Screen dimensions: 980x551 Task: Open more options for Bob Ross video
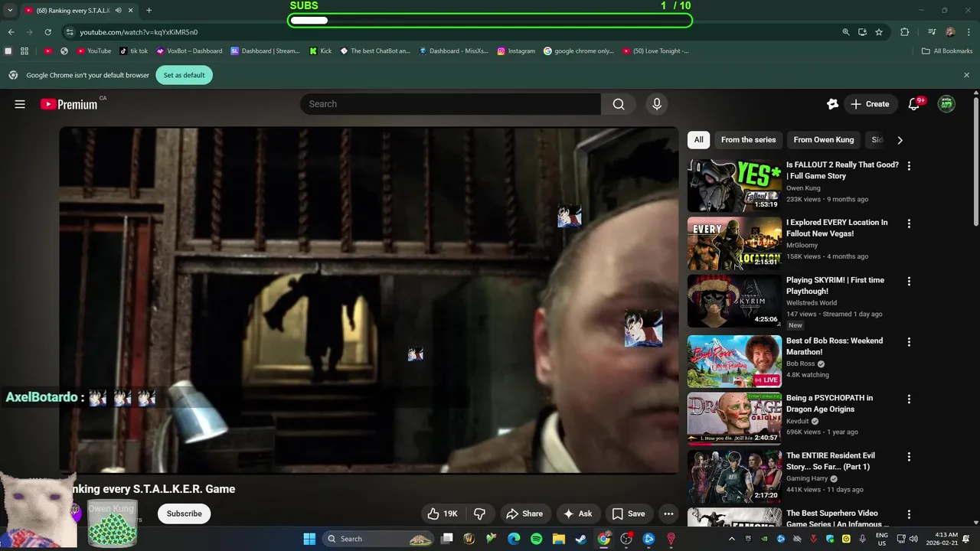[909, 342]
